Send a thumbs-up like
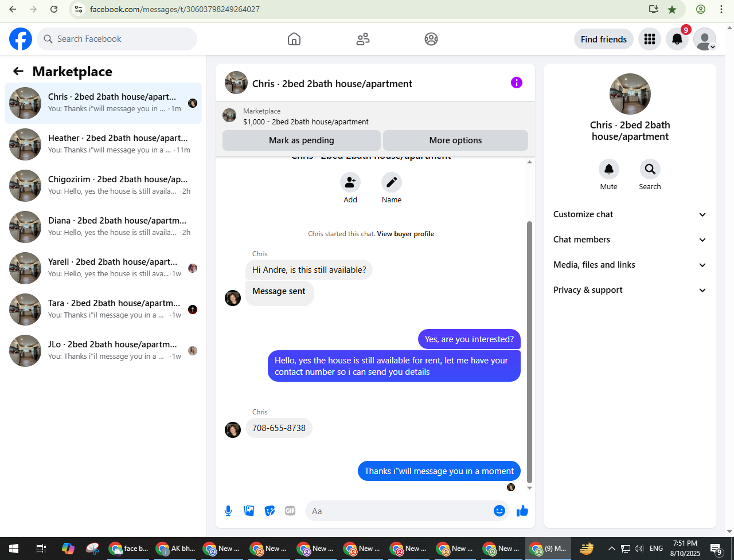 pos(522,511)
